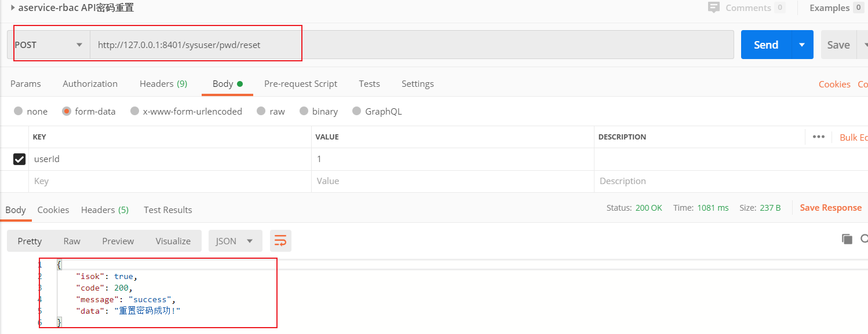Click the request URL field
The height and width of the screenshot is (334, 868).
click(x=411, y=45)
